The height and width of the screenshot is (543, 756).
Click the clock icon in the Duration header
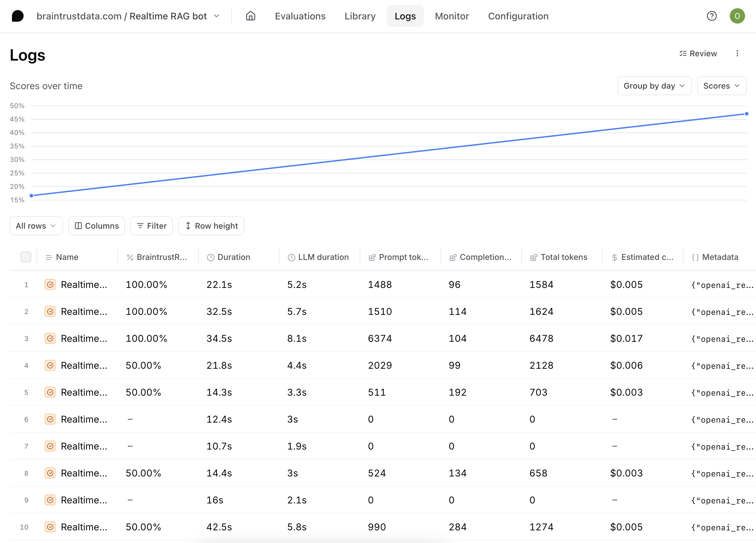[x=210, y=257]
